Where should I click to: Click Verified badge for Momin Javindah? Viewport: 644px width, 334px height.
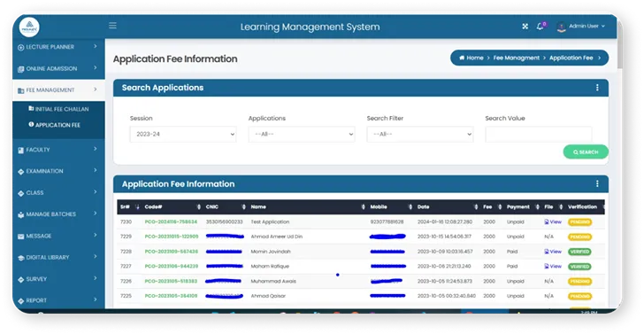pyautogui.click(x=579, y=252)
